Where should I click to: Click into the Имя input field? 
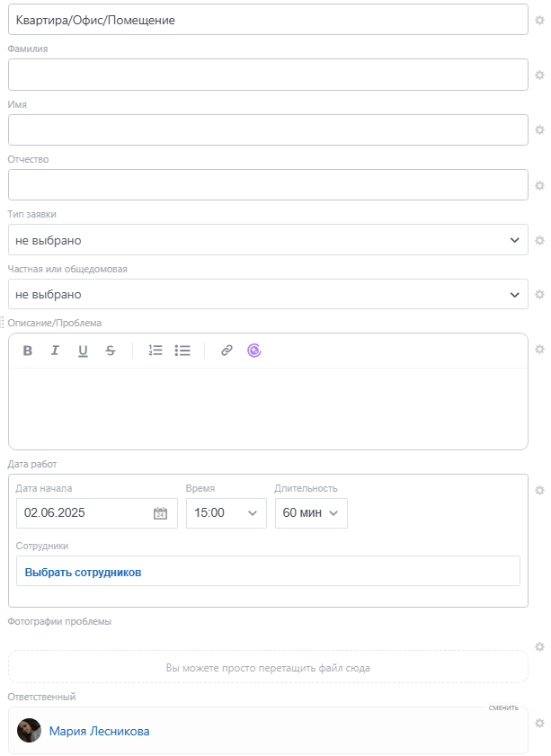(x=268, y=130)
